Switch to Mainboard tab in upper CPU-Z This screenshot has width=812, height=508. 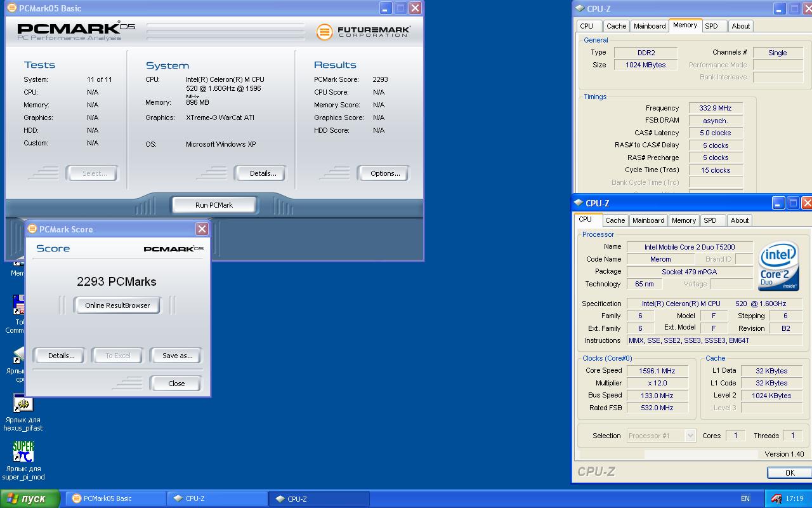(650, 26)
